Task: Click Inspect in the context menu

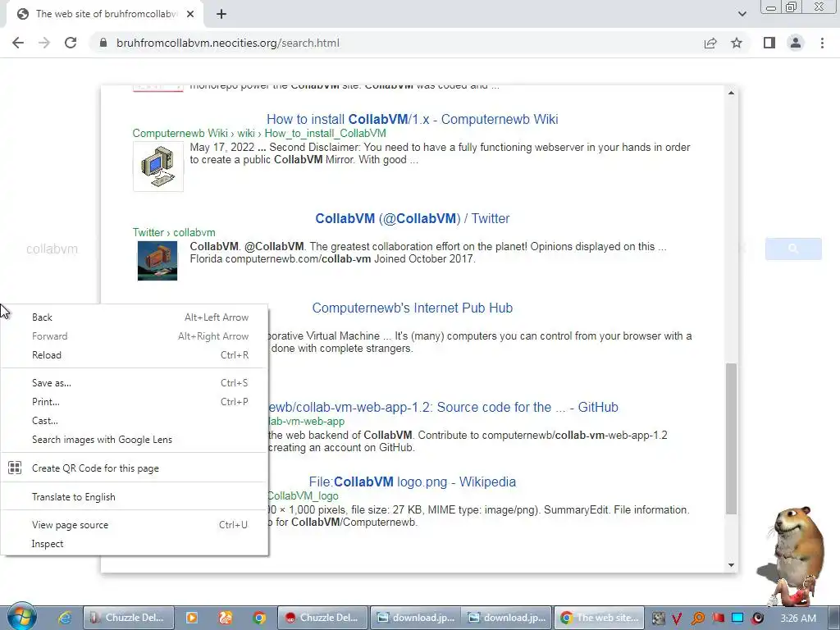Action: pos(134,544)
